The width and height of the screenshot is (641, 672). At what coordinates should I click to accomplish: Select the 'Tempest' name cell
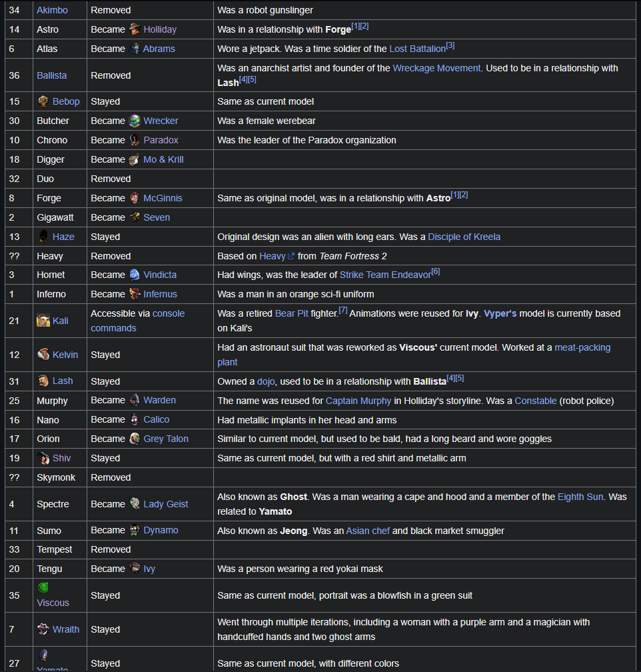(60, 549)
